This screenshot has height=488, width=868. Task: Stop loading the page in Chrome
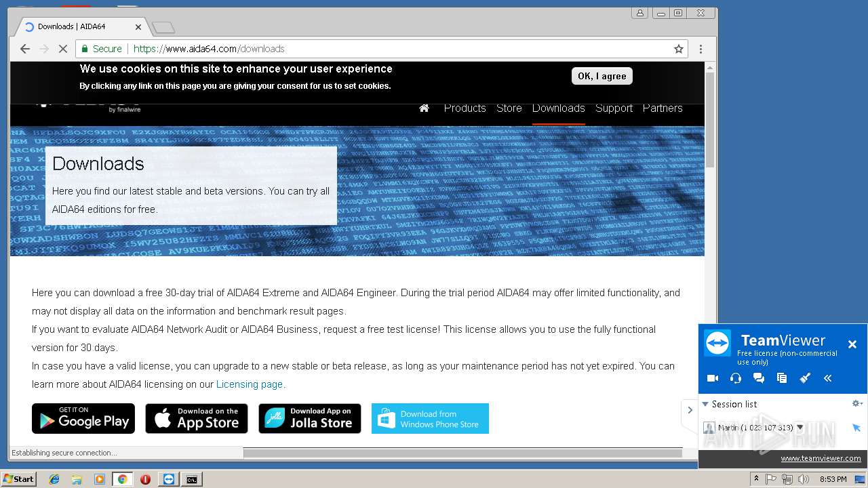coord(62,49)
